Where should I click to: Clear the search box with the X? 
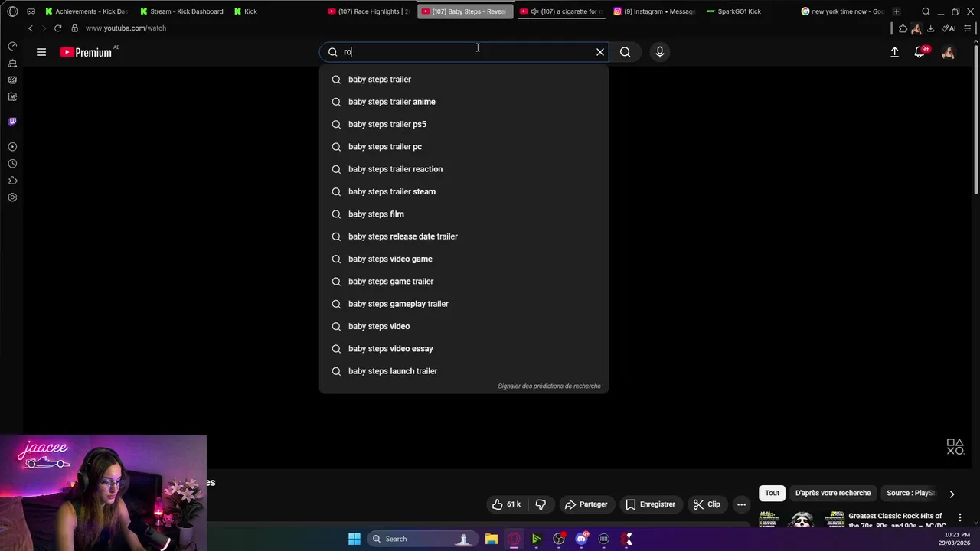coord(600,52)
